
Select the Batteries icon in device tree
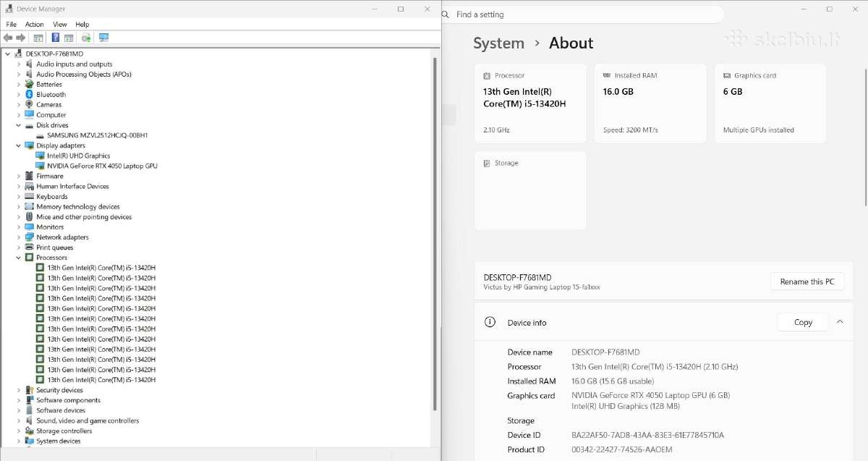tap(29, 84)
